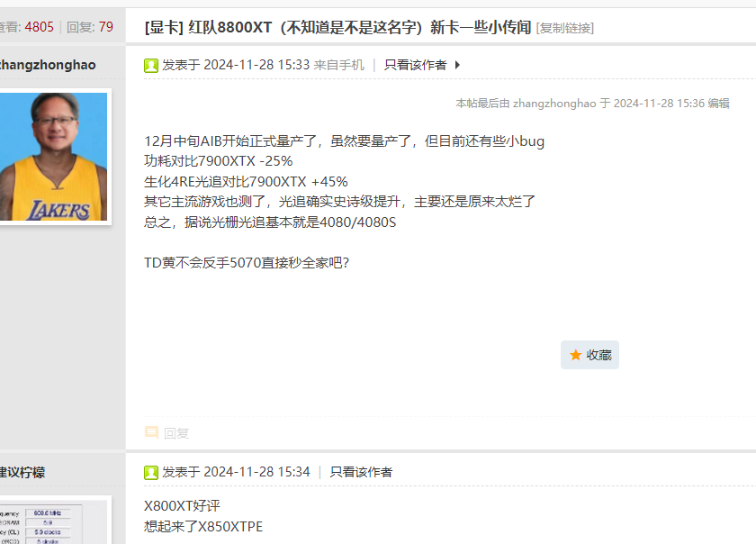Click the 收藏 favorite button
Viewport: 756px width, 544px height.
click(589, 355)
